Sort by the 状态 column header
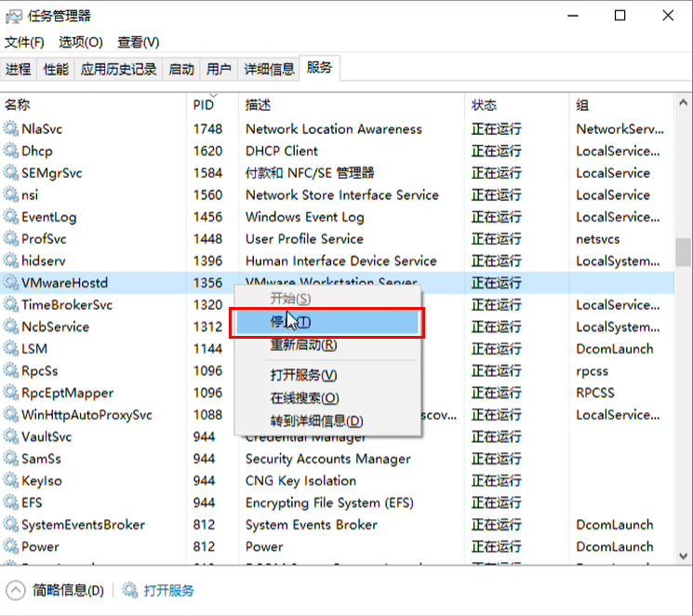The height and width of the screenshot is (616, 693). click(485, 105)
